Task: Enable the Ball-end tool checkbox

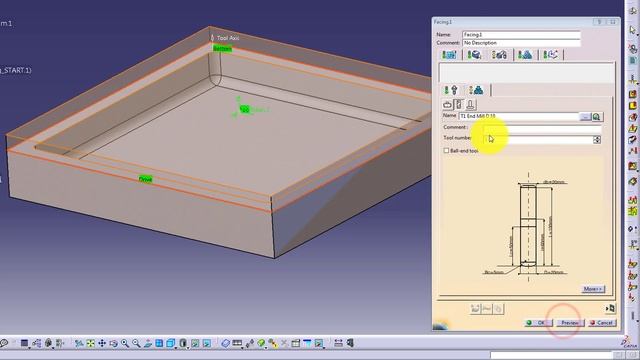Action: 446,151
